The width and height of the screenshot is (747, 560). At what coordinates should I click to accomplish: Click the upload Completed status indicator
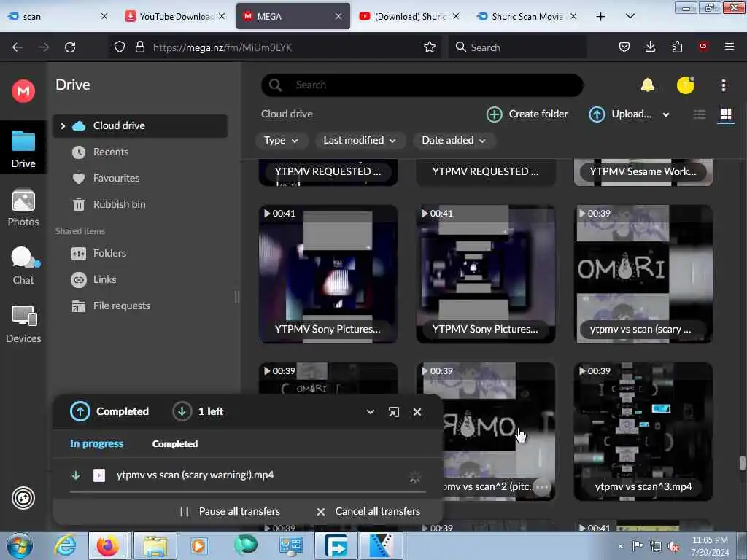point(109,411)
